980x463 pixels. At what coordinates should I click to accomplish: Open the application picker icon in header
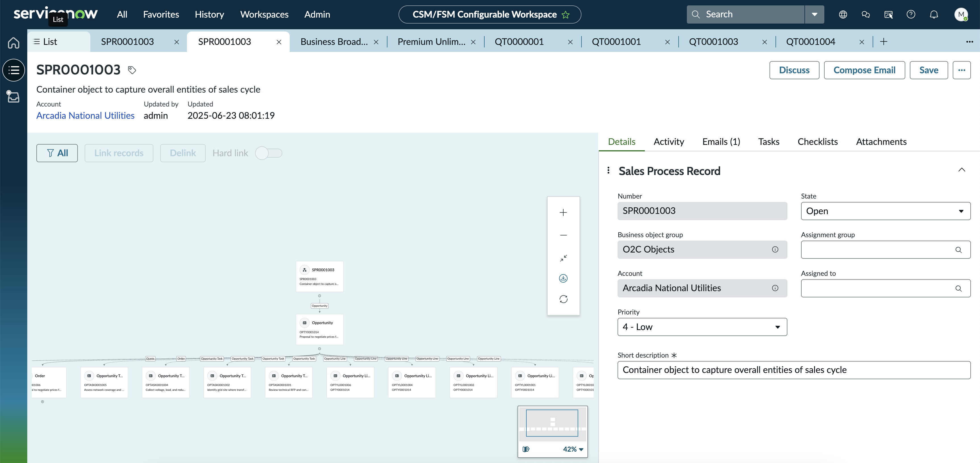click(888, 14)
